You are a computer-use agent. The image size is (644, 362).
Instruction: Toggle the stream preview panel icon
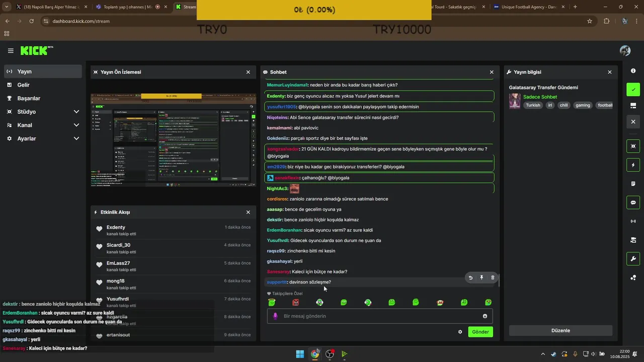(x=633, y=146)
